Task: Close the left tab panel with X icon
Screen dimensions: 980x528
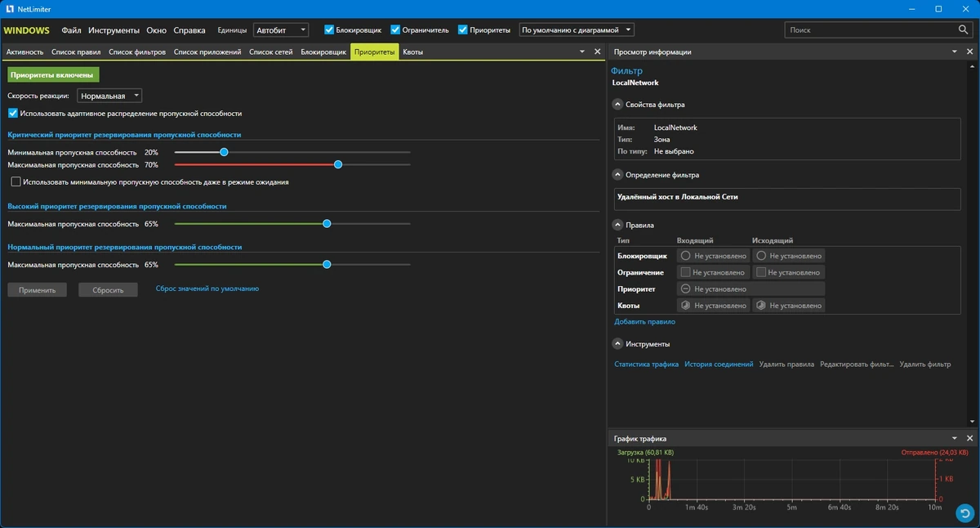Action: tap(599, 51)
